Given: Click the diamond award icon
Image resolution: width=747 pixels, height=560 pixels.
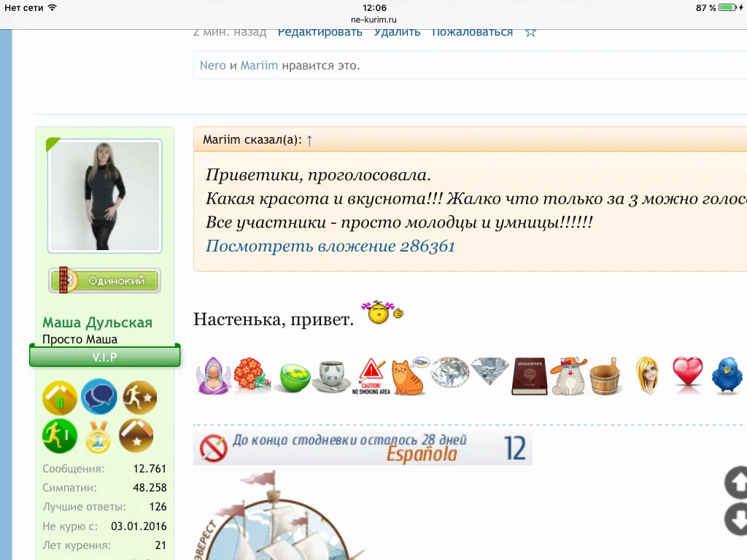Looking at the screenshot, I should pyautogui.click(x=450, y=373).
